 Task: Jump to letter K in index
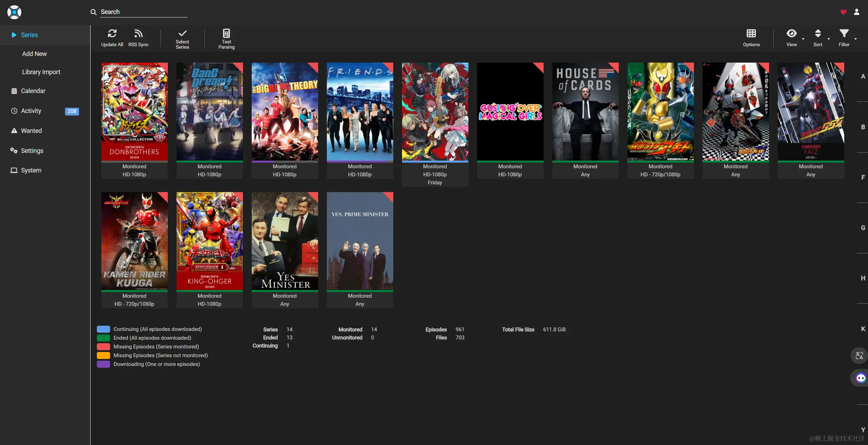(863, 329)
